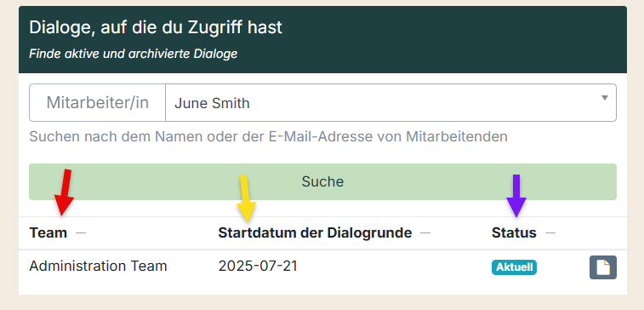This screenshot has width=644, height=310.
Task: Expand the June Smith employee dropdown
Action: pyautogui.click(x=390, y=103)
